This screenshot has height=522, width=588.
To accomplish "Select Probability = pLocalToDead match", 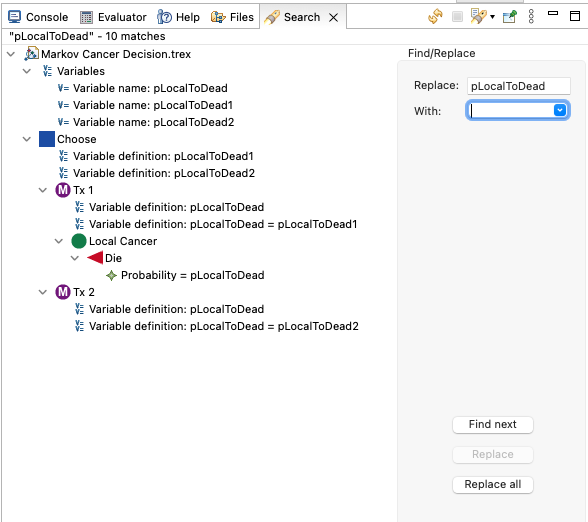I will point(193,275).
